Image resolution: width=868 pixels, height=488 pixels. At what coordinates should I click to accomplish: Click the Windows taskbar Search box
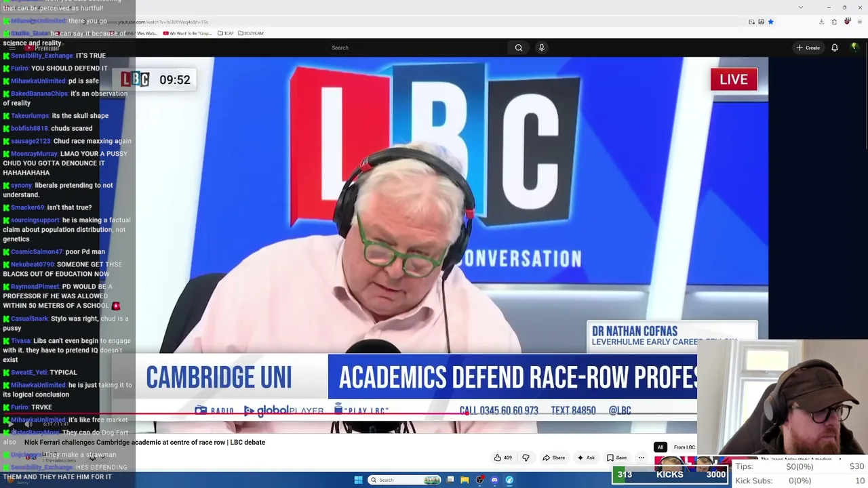click(x=405, y=480)
